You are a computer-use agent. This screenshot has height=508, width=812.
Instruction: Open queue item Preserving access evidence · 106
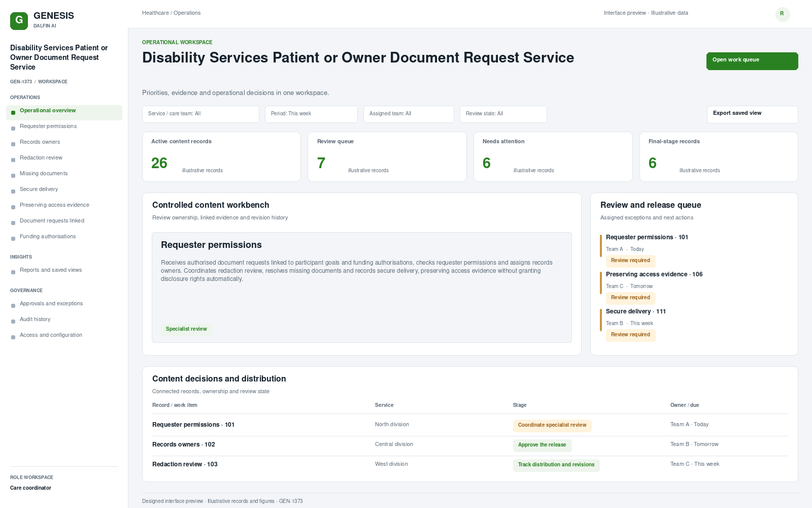click(x=654, y=274)
